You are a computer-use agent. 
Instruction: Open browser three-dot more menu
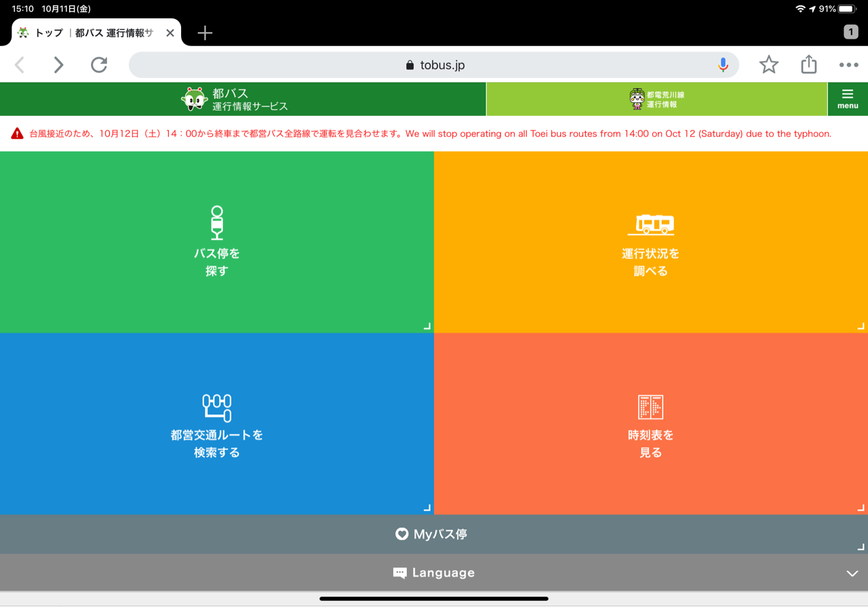tap(848, 65)
